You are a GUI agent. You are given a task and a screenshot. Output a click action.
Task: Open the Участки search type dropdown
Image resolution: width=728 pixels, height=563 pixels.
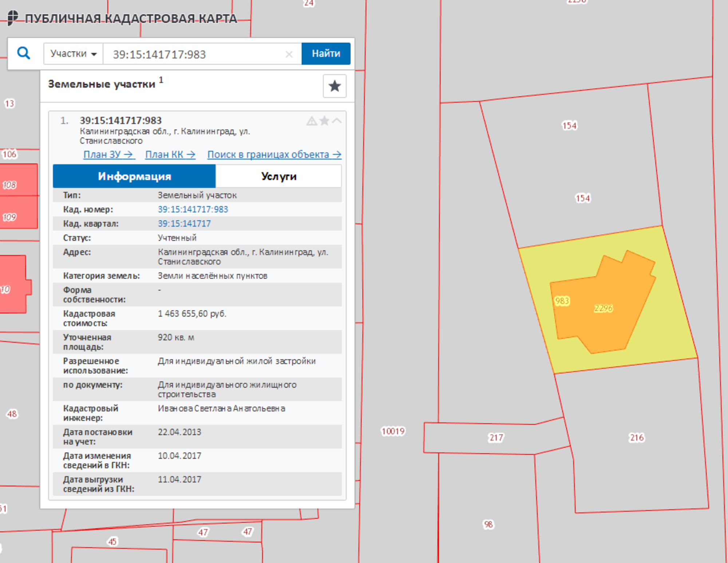74,53
